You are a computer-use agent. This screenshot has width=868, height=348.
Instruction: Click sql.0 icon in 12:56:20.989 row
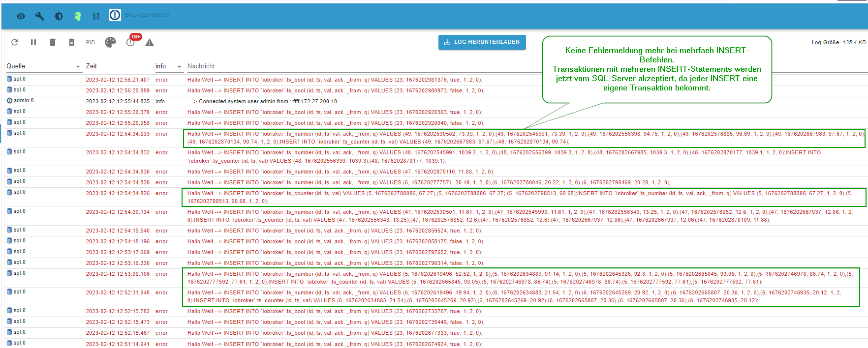click(9, 90)
